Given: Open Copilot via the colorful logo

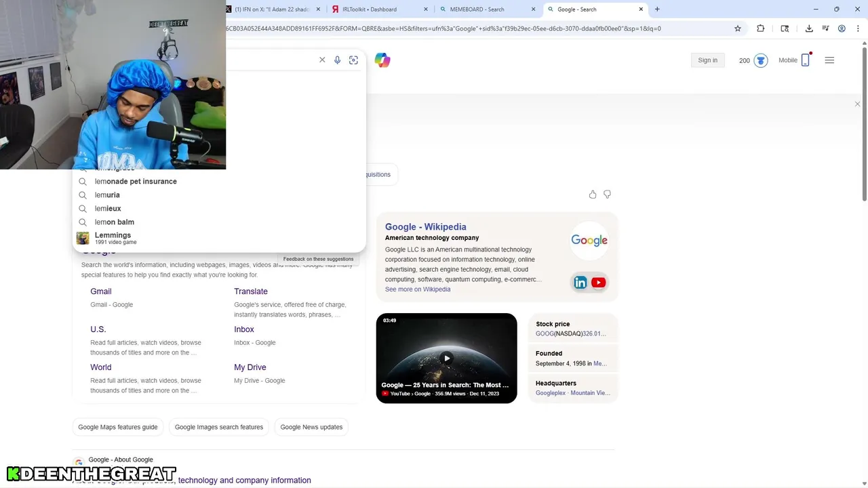Looking at the screenshot, I should point(382,60).
